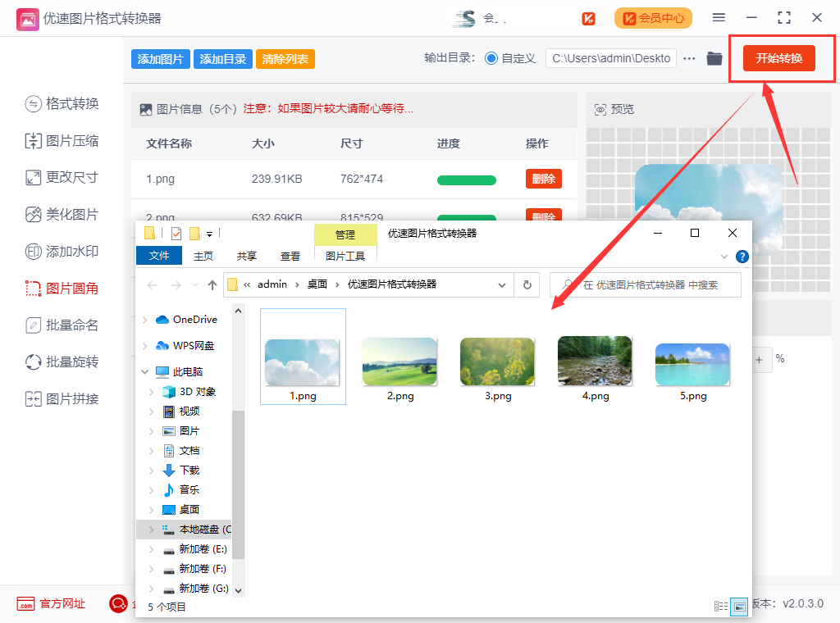Image resolution: width=840 pixels, height=623 pixels.
Task: Switch to the 查看 ribbon tab
Action: pos(290,256)
